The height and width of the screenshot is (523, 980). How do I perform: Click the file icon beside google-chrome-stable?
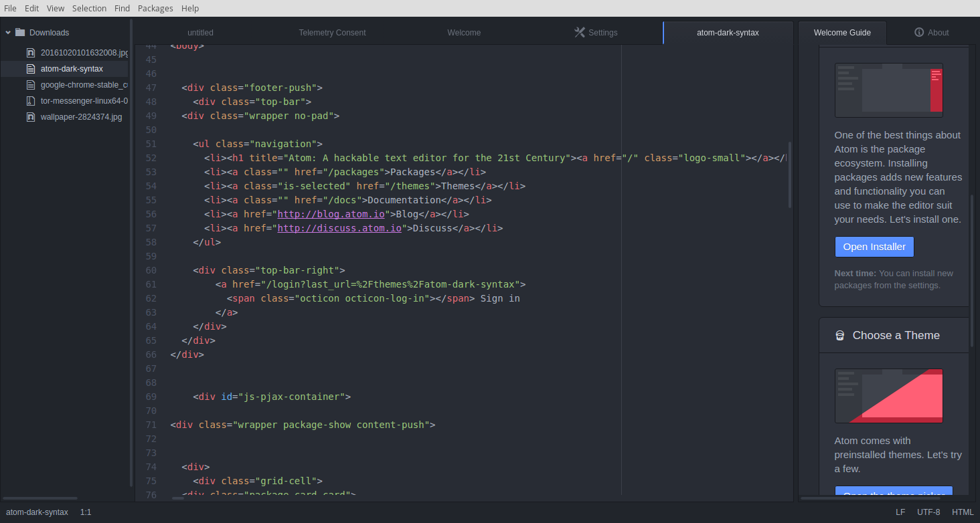30,84
